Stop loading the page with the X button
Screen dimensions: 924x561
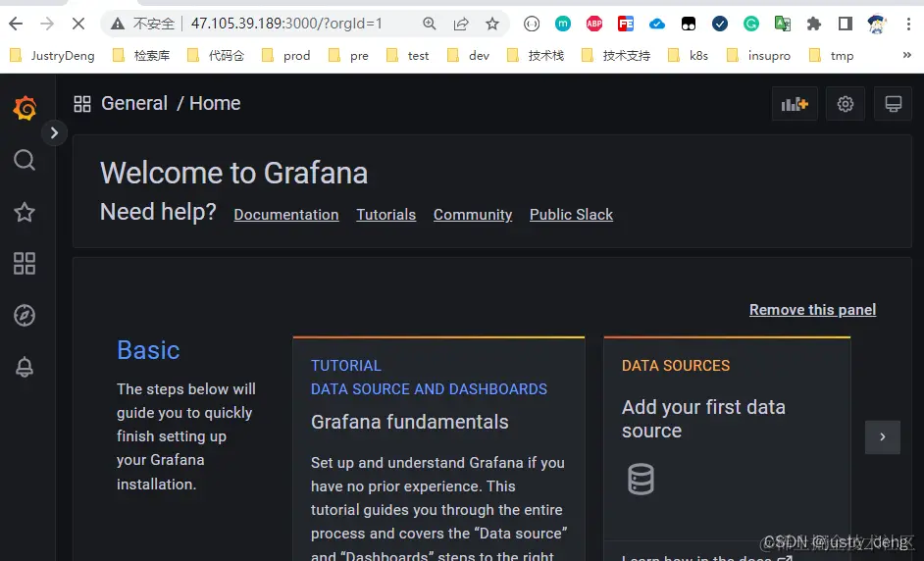tap(77, 24)
